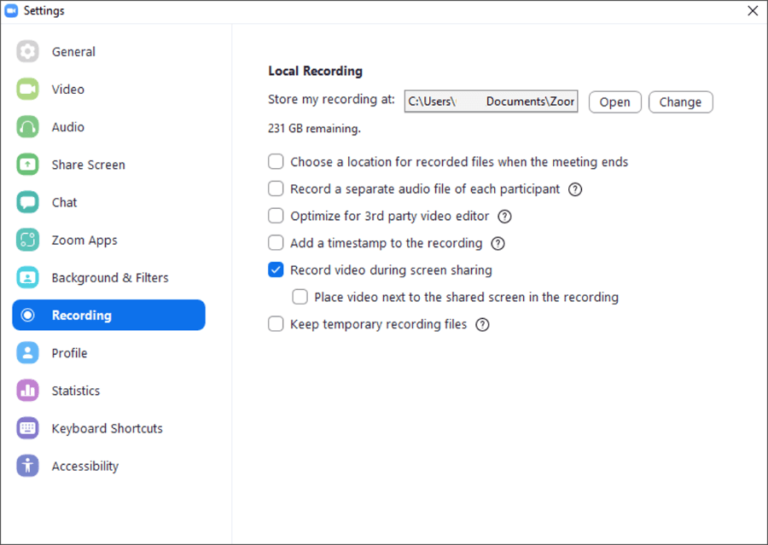Click the Settings title text
The width and height of the screenshot is (768, 545).
[44, 11]
